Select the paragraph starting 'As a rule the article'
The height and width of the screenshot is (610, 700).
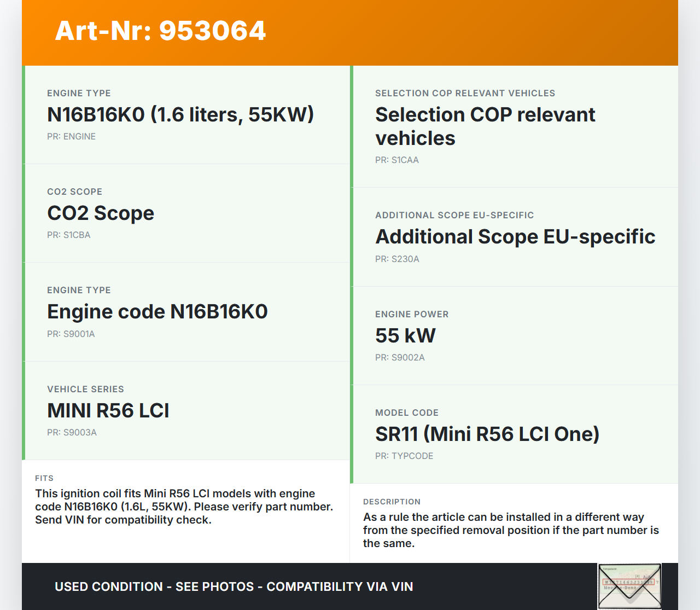coord(511,530)
